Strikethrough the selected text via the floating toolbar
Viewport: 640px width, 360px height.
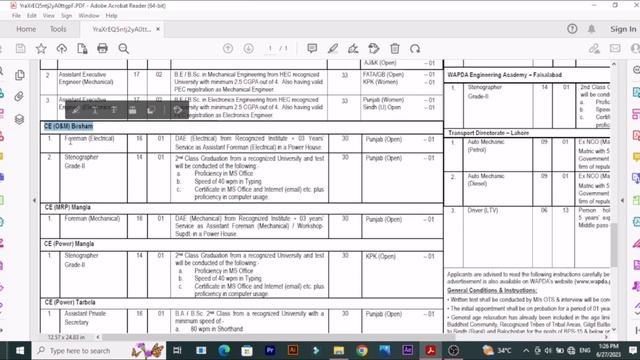114,110
